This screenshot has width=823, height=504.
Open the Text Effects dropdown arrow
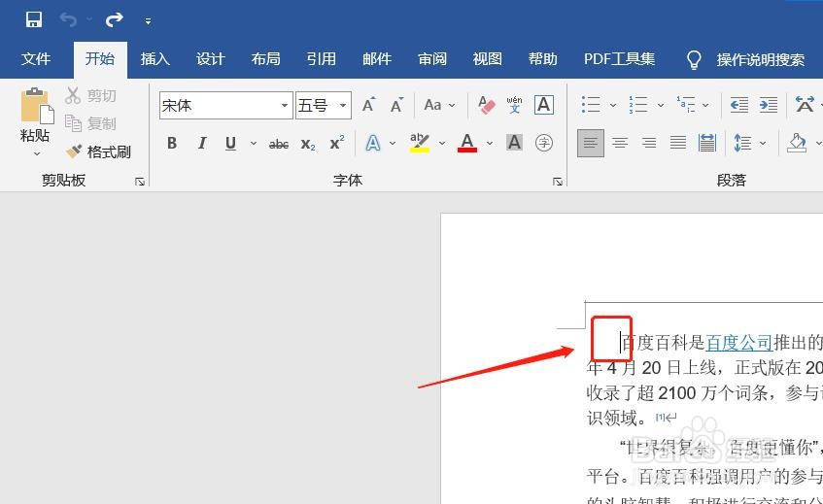tap(393, 143)
